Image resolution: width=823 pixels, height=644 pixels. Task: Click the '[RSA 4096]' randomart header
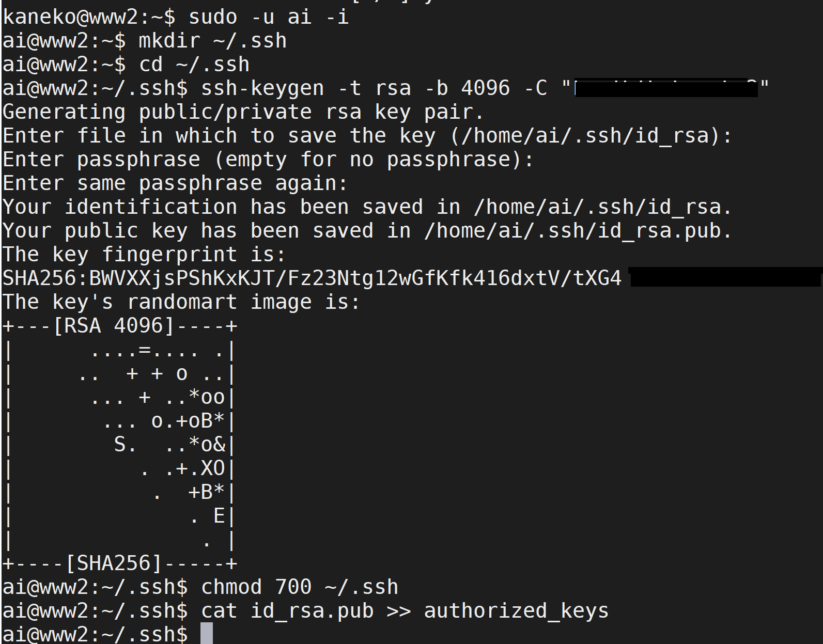(x=114, y=326)
